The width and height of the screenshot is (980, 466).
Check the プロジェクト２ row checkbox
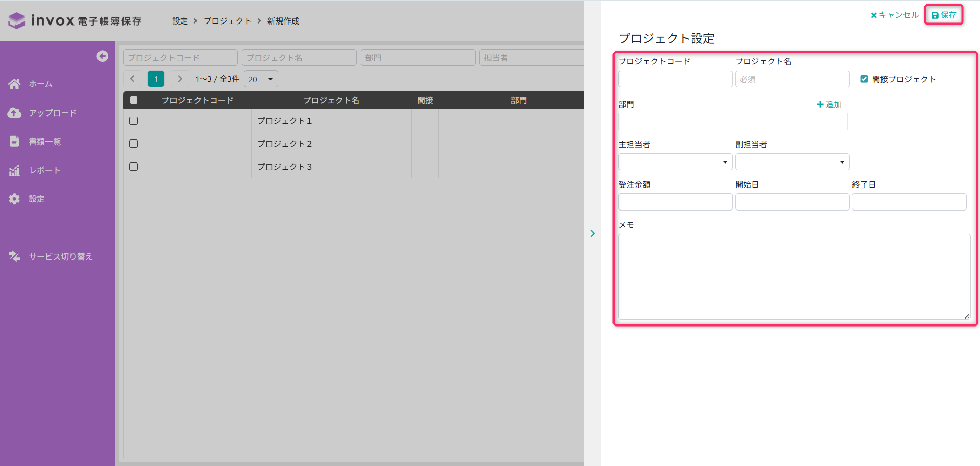(134, 144)
